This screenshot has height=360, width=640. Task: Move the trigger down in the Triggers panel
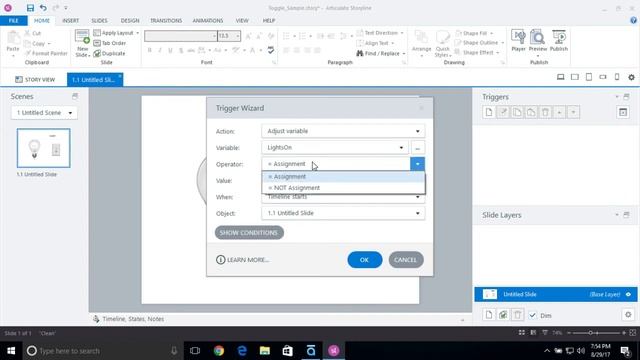click(x=573, y=112)
